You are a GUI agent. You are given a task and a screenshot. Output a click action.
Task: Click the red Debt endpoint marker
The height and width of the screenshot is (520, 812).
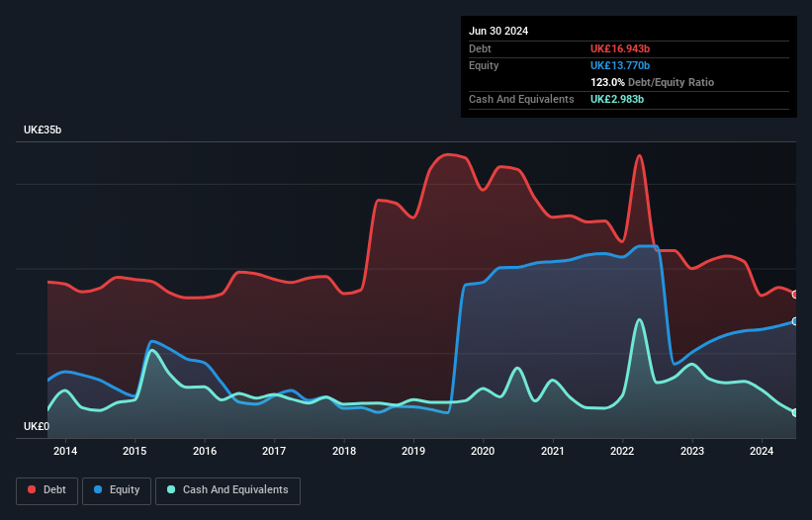point(795,295)
